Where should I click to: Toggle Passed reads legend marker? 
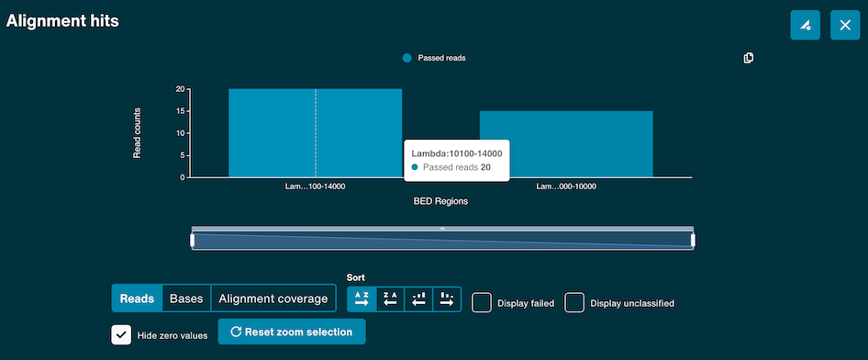pos(406,58)
